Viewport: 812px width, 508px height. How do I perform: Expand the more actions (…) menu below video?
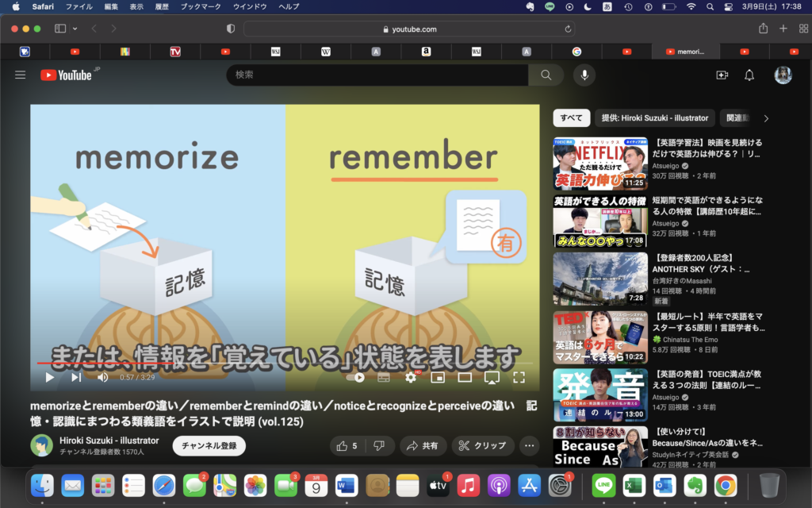pos(529,446)
